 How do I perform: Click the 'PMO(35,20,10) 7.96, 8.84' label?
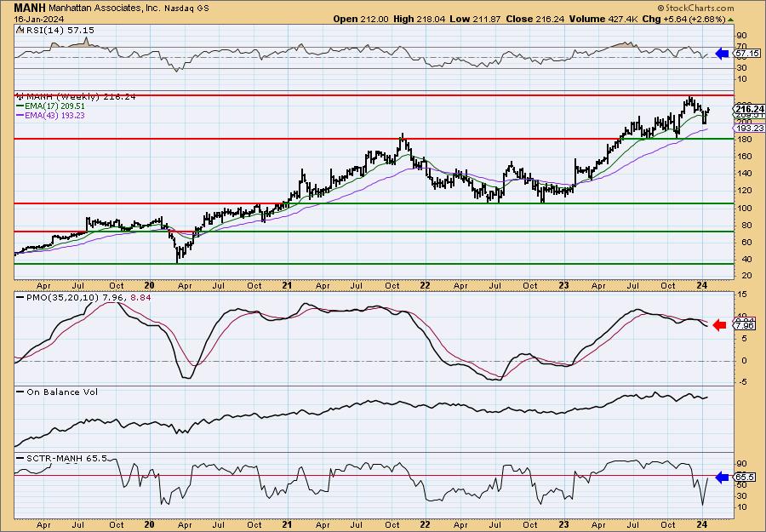[89, 297]
